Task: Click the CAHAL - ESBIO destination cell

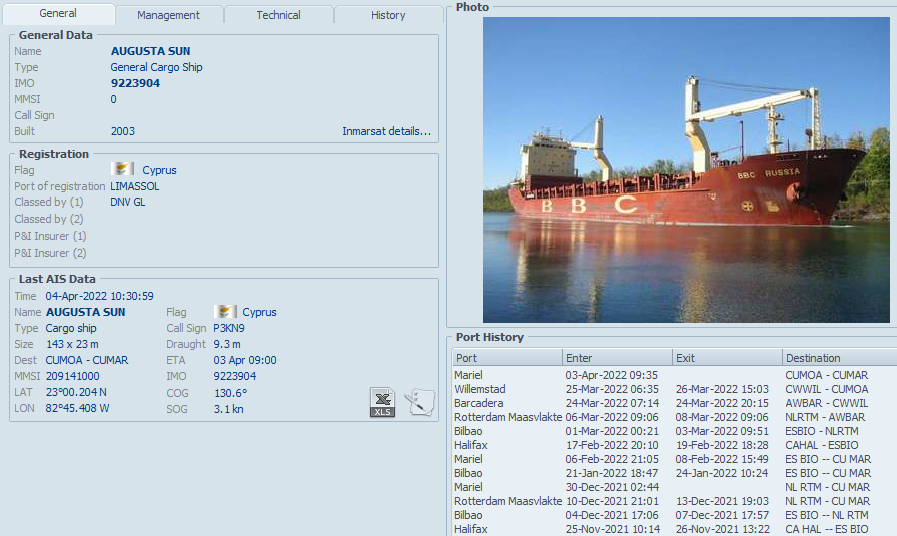Action: (x=821, y=445)
